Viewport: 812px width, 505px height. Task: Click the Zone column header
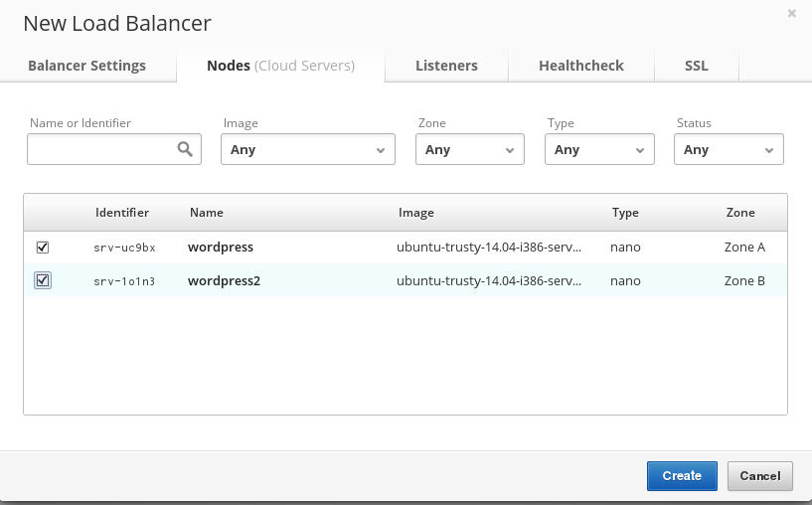(x=740, y=213)
